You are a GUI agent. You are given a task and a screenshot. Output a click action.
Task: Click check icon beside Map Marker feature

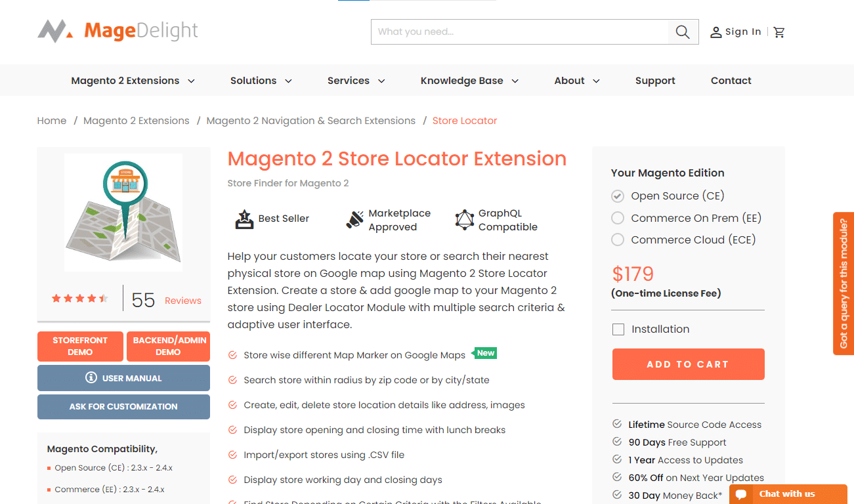point(232,355)
